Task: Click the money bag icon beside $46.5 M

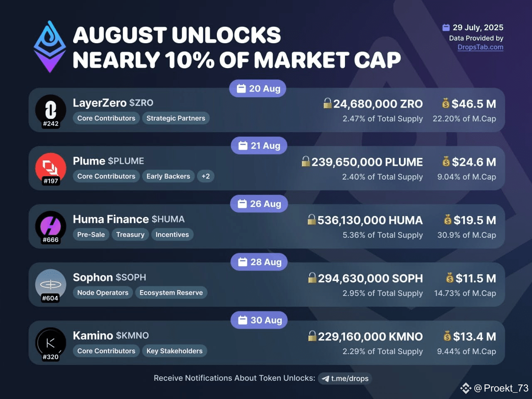Action: pyautogui.click(x=446, y=103)
